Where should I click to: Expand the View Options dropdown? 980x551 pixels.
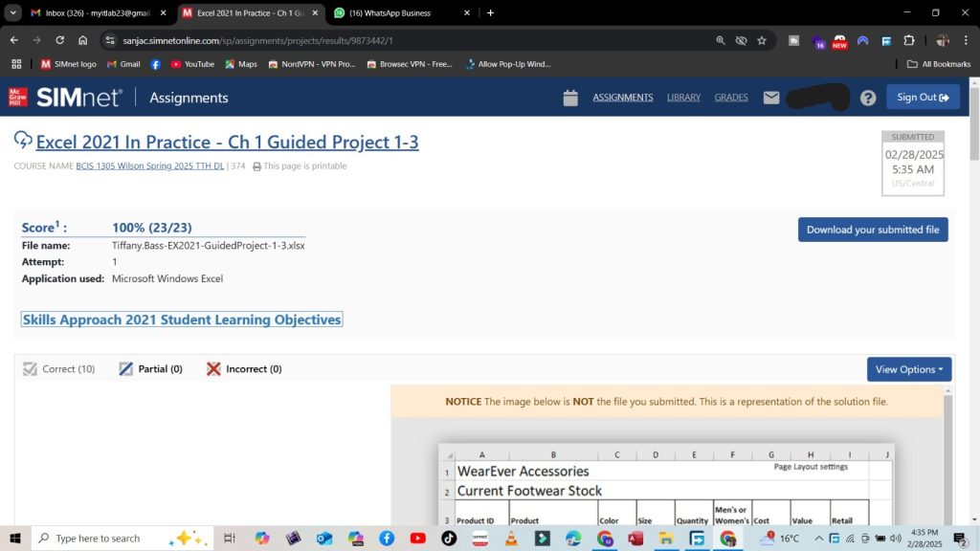[x=909, y=369]
